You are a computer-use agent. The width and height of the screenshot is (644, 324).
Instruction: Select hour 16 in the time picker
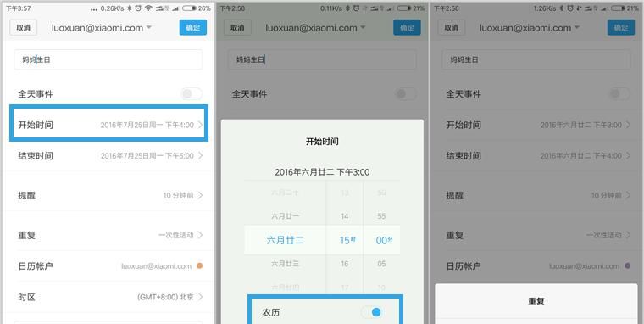(345, 264)
